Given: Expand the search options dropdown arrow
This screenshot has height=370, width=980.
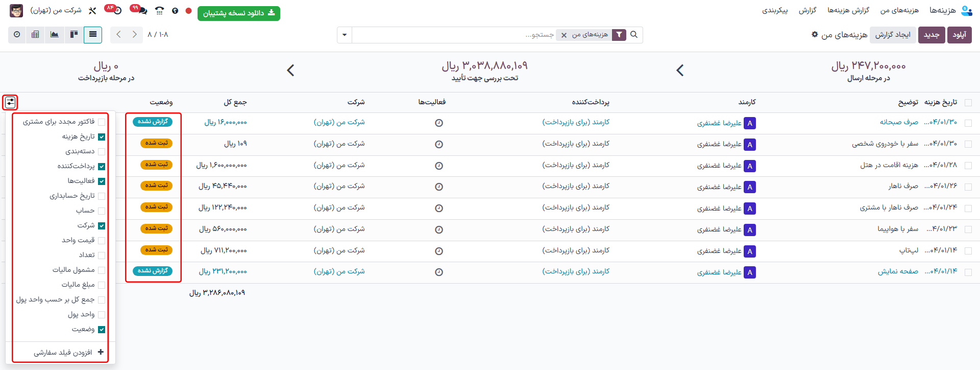Looking at the screenshot, I should (345, 35).
